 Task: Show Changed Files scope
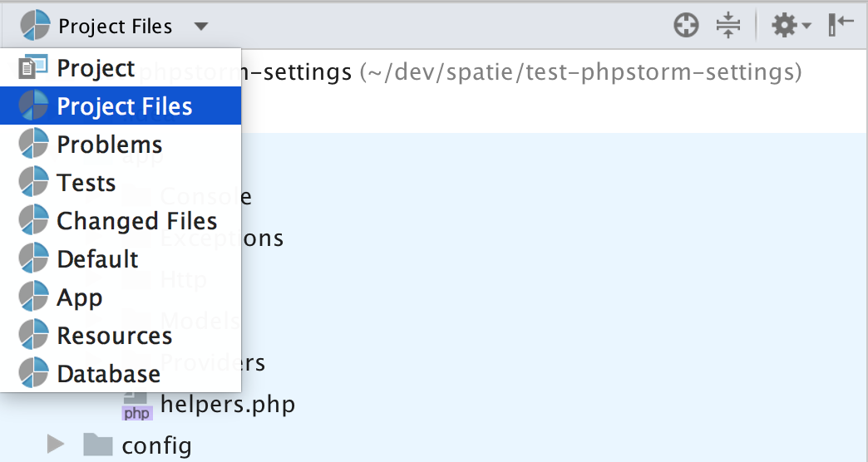click(x=136, y=221)
